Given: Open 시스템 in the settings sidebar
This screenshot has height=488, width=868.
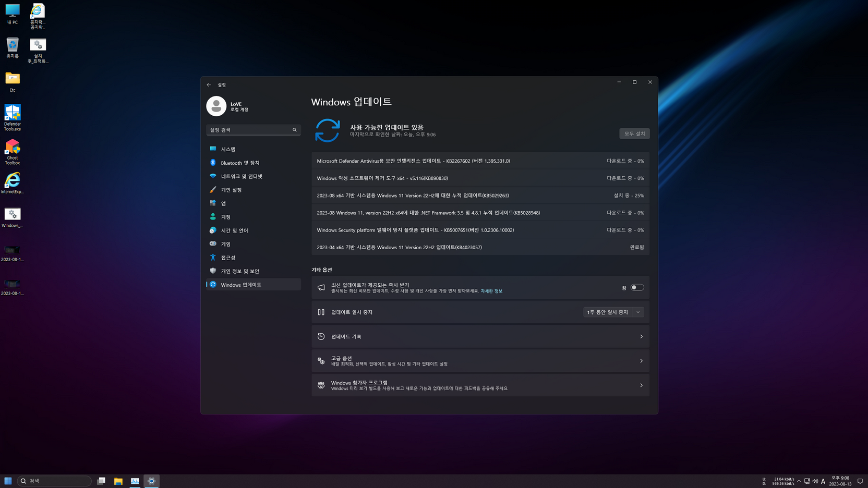Looking at the screenshot, I should 254,149.
